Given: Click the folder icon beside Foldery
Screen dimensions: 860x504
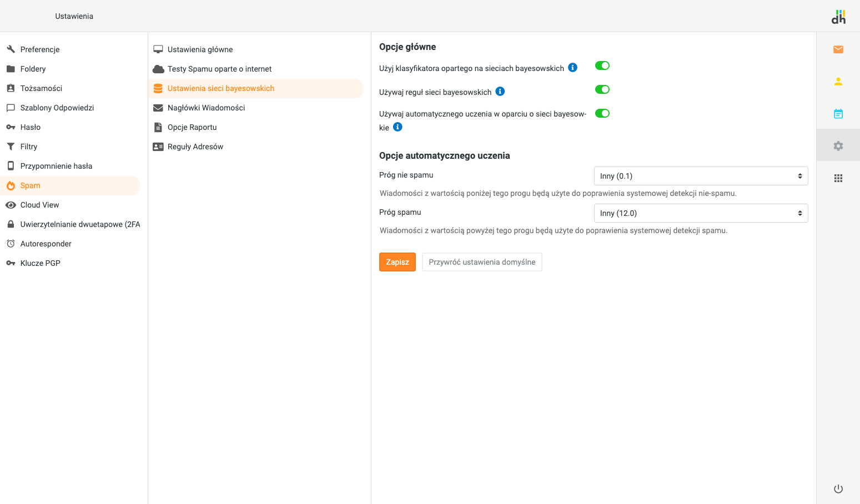Looking at the screenshot, I should (x=11, y=69).
